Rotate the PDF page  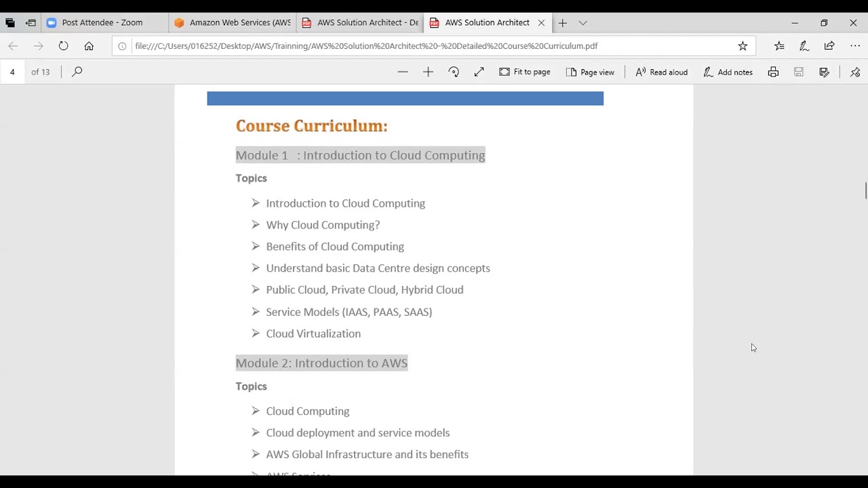454,72
